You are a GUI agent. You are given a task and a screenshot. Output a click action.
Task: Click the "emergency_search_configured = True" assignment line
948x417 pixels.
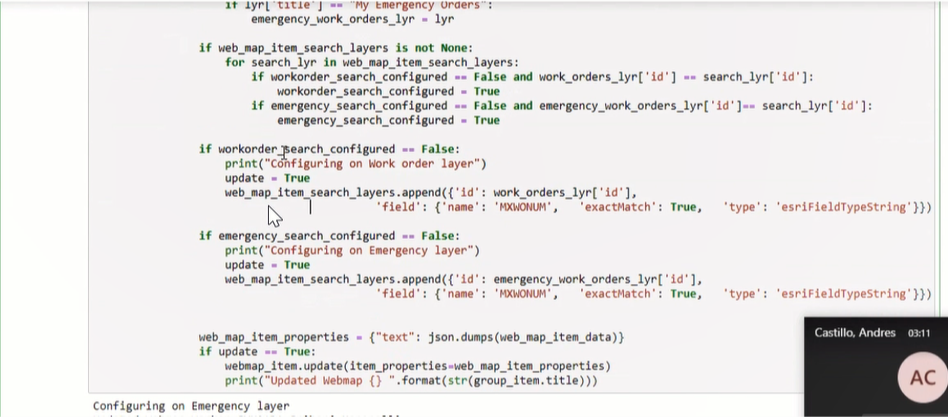(x=388, y=120)
